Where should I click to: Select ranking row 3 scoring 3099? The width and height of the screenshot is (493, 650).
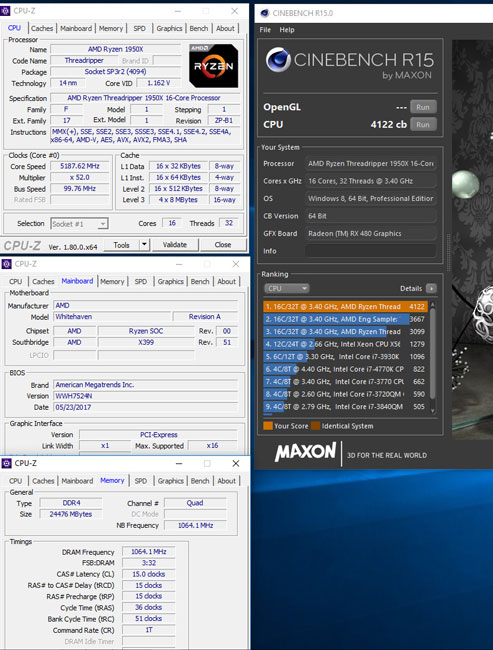click(345, 332)
